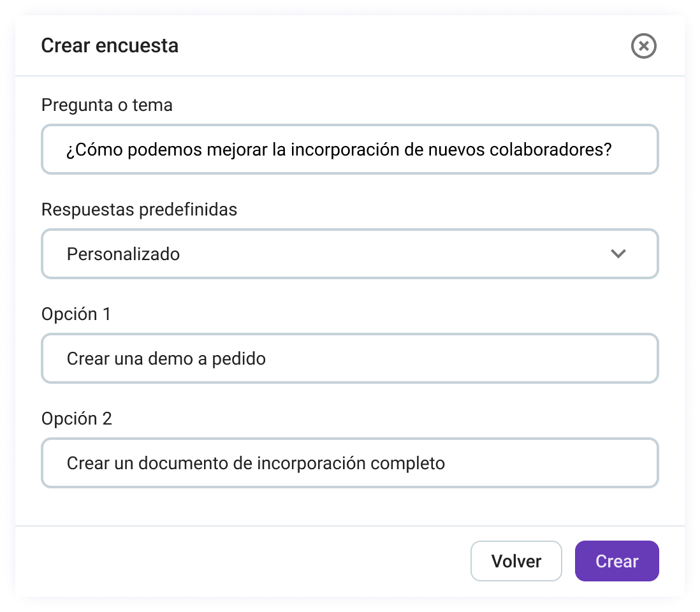Click the Personalizado option text
700x612 pixels.
pos(122,254)
